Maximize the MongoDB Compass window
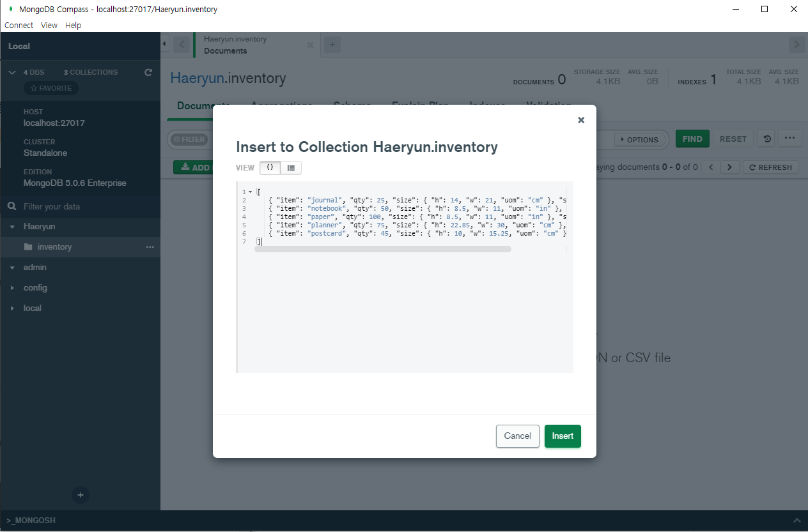This screenshot has width=808, height=532. pyautogui.click(x=765, y=9)
